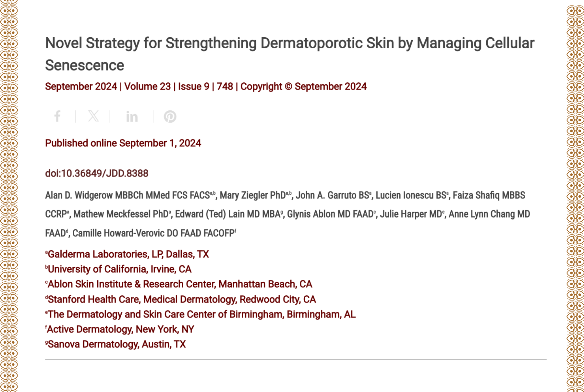Share article on LinkedIn
Viewport: 584px width, 392px height.
pos(132,116)
